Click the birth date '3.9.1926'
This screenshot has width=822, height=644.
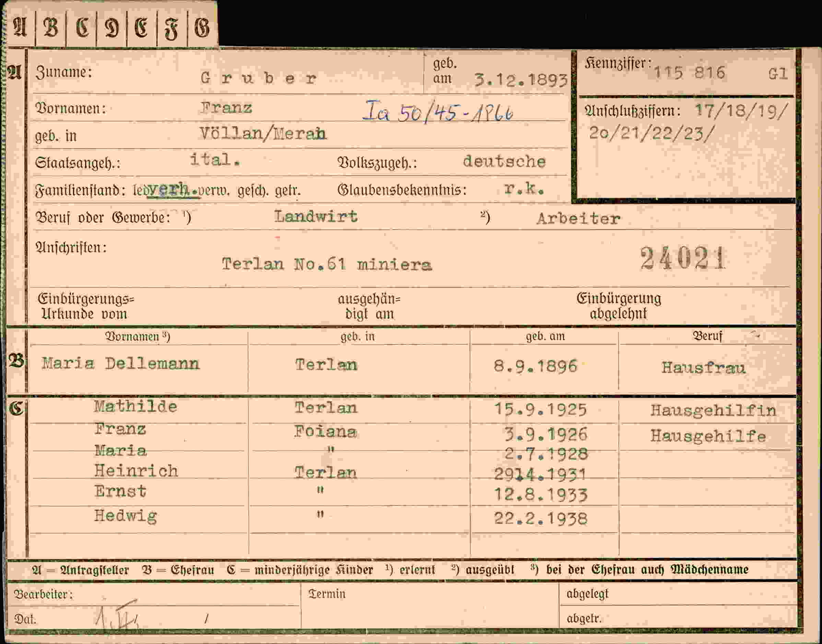tap(546, 434)
